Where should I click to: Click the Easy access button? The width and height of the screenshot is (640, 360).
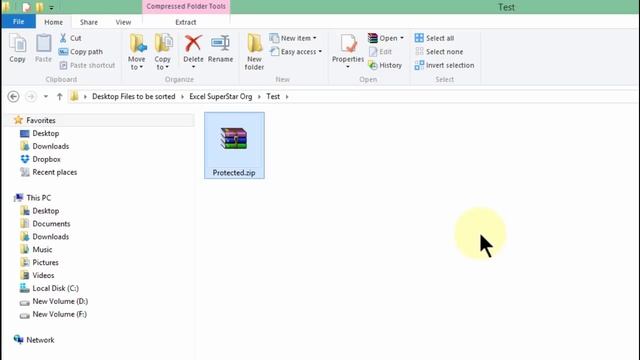[x=296, y=52]
